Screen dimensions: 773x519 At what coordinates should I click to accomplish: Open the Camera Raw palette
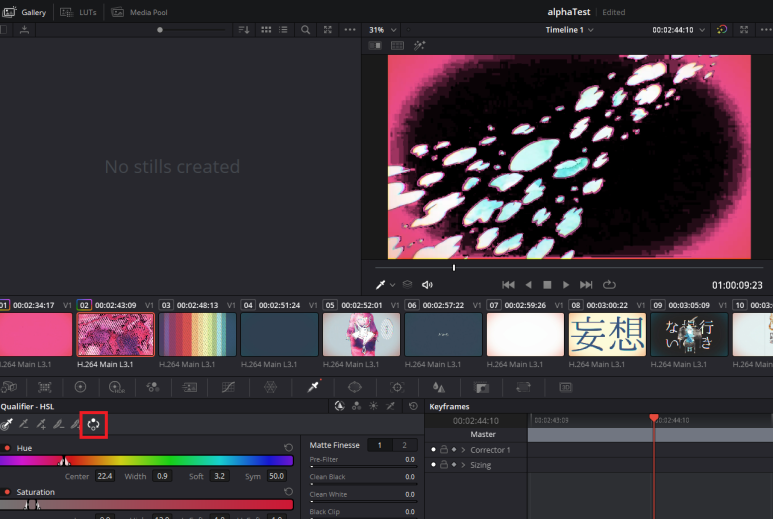click(x=9, y=387)
